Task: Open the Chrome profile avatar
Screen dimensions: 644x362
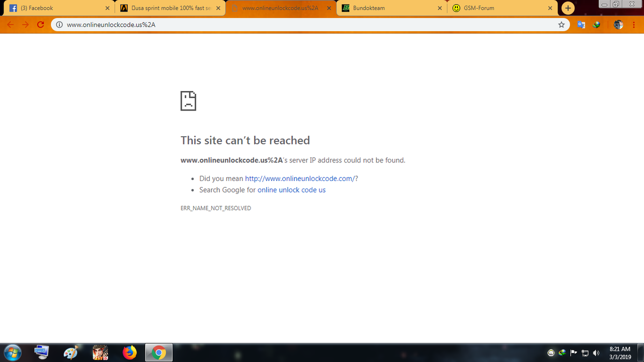Action: coord(618,25)
